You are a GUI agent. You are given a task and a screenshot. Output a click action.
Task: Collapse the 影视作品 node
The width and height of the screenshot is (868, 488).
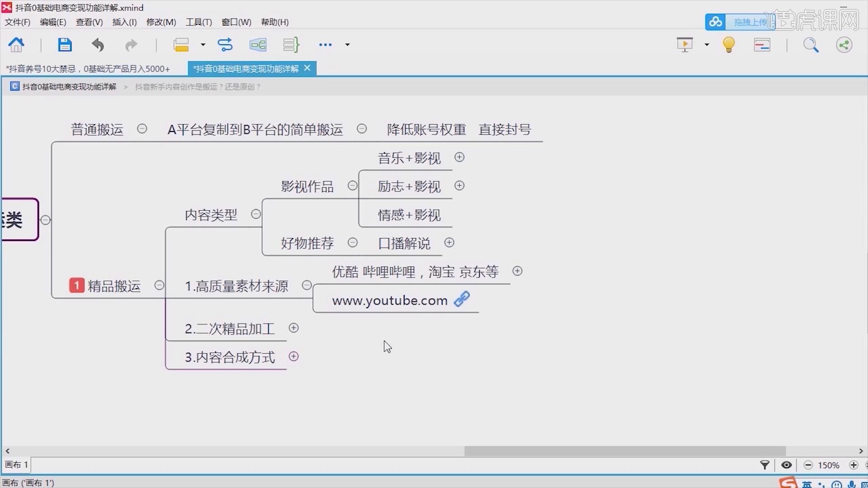click(353, 186)
